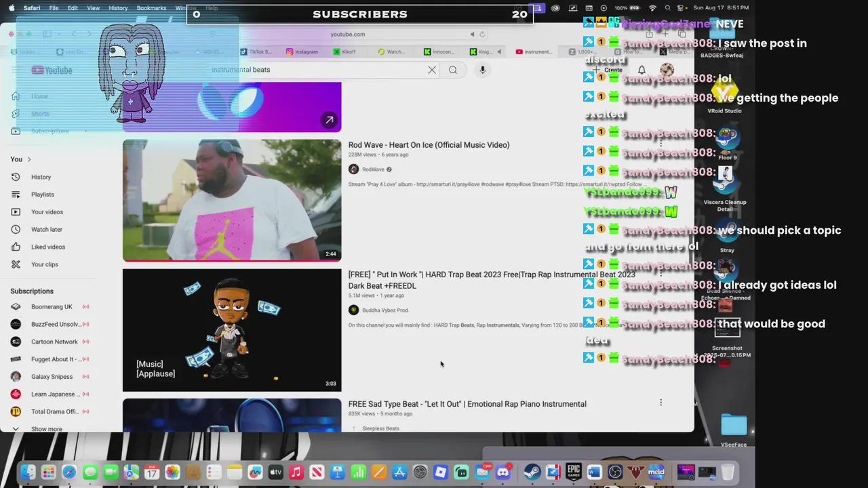Open Rod Wave - Heart On Ice video title

point(429,145)
